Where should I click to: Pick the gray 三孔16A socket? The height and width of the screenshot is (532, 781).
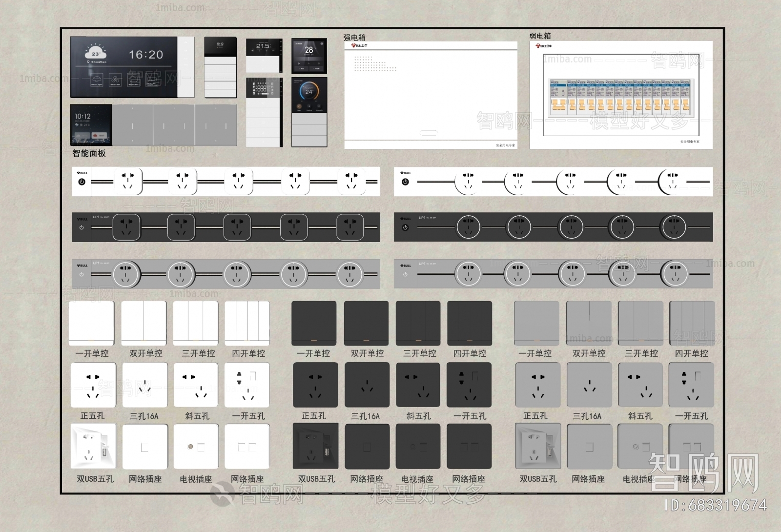pyautogui.click(x=589, y=385)
